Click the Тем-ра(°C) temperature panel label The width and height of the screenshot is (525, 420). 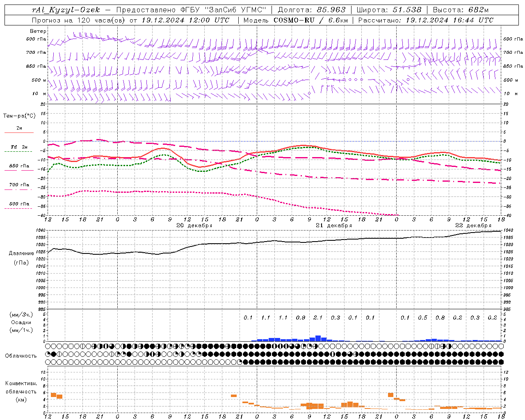[x=19, y=116]
